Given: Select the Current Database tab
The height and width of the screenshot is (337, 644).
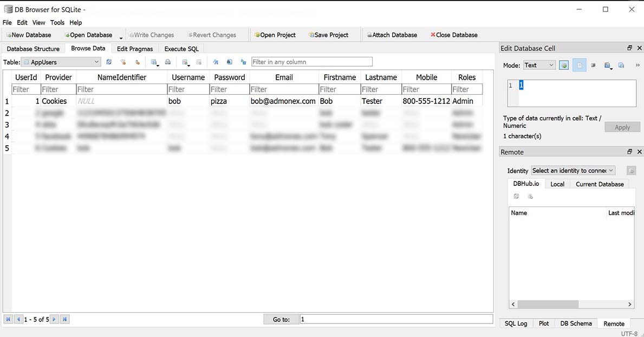Looking at the screenshot, I should (x=600, y=184).
